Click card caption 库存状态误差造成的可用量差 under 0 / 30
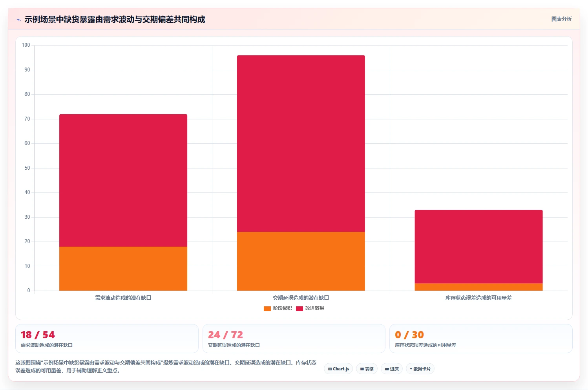 coord(425,345)
